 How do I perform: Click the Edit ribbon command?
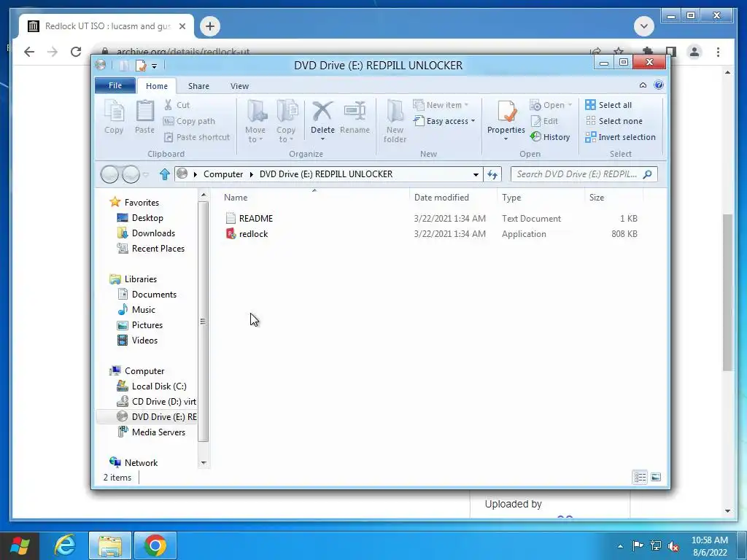[x=544, y=121]
